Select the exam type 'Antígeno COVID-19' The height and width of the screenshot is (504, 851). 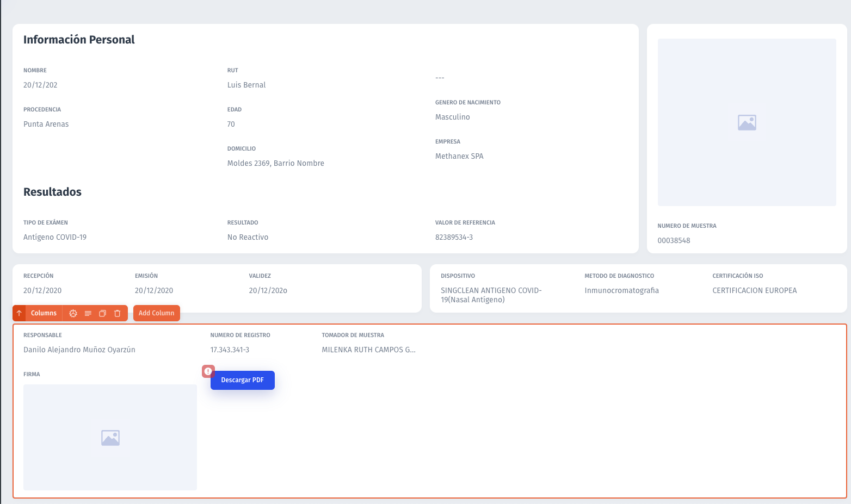click(x=55, y=237)
